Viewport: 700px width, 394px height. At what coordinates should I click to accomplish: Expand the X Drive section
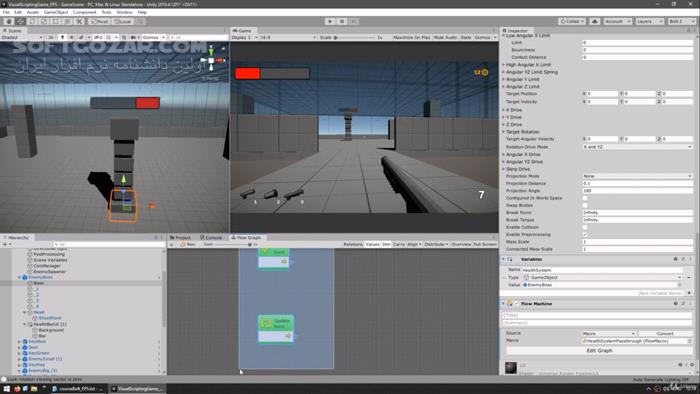pos(504,110)
